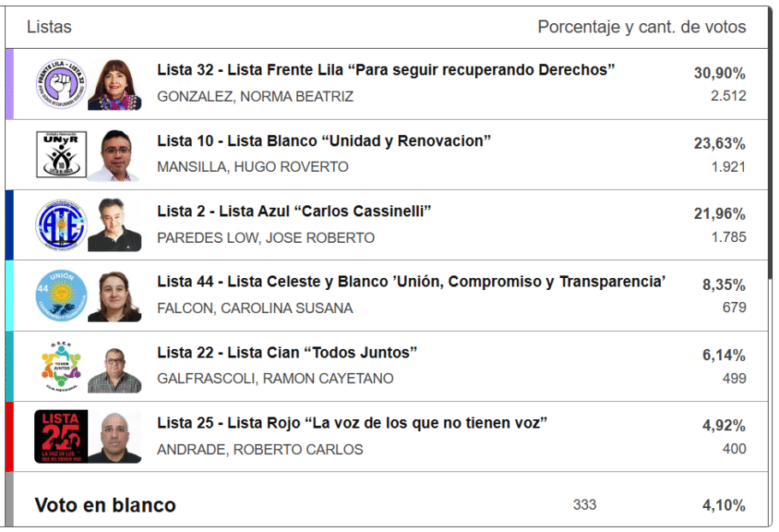
Task: Select Jose Roberto Paredes Low's photo
Action: click(x=114, y=225)
